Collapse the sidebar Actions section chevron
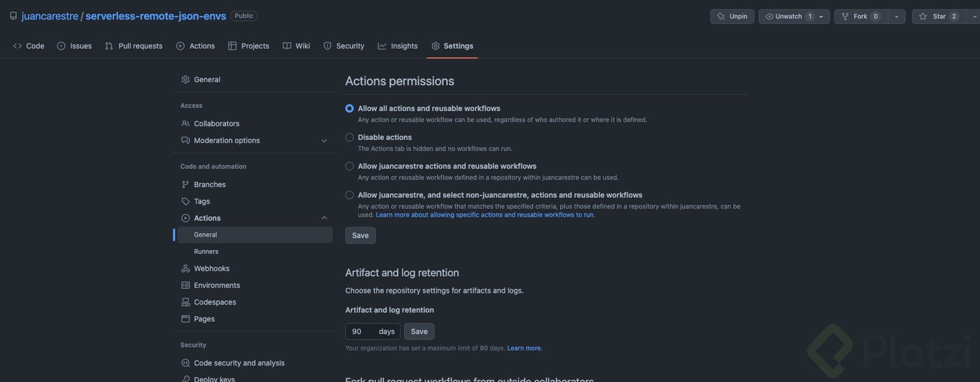980x382 pixels. 324,218
